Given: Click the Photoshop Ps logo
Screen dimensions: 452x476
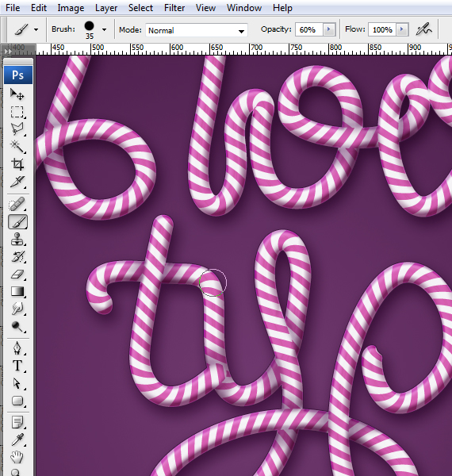Looking at the screenshot, I should click(x=18, y=75).
